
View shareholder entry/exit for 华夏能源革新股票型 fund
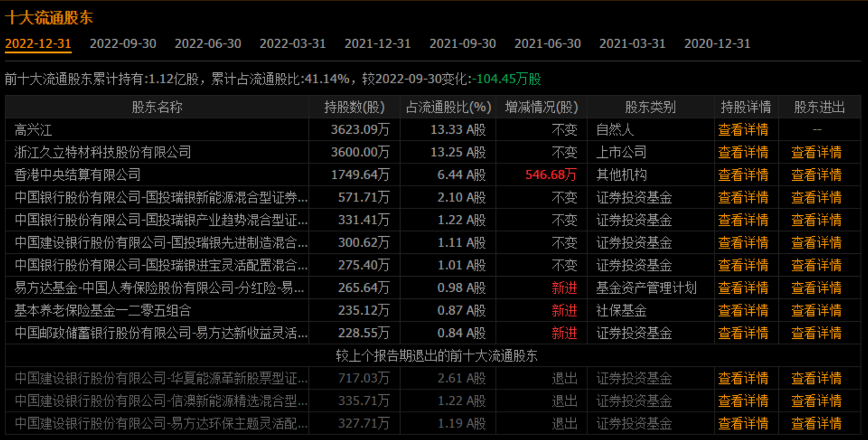click(x=816, y=379)
